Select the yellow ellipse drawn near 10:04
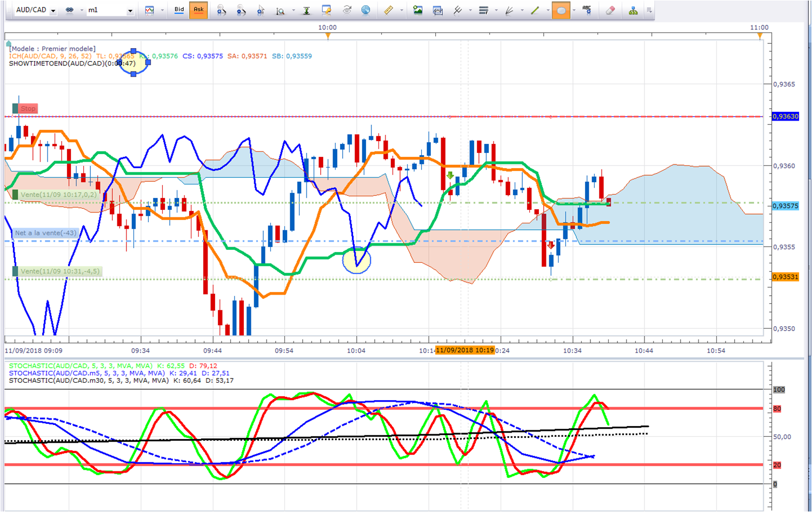Screen dimensions: 812x512 tap(357, 260)
